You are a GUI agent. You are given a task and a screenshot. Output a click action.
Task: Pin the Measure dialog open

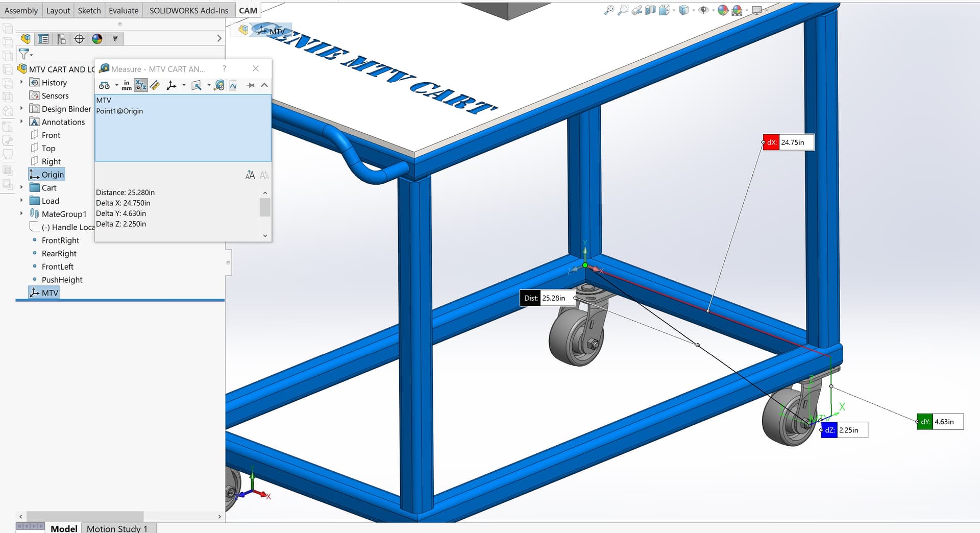pyautogui.click(x=251, y=85)
